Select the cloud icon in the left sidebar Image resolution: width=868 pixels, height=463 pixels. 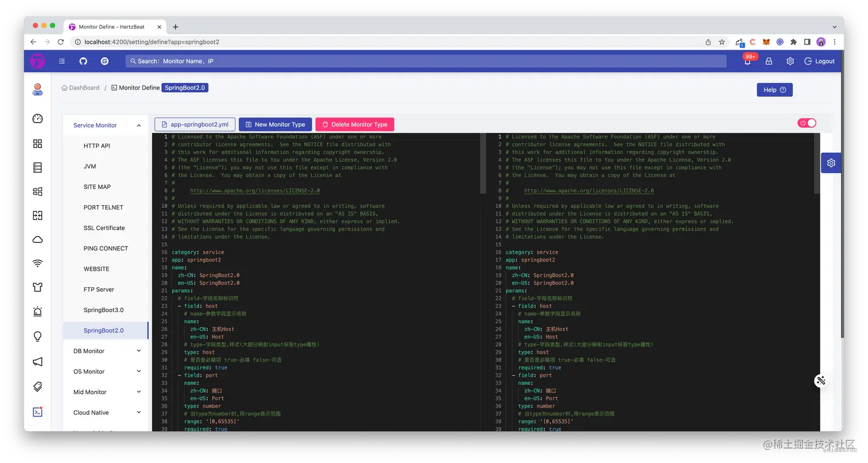tap(37, 239)
